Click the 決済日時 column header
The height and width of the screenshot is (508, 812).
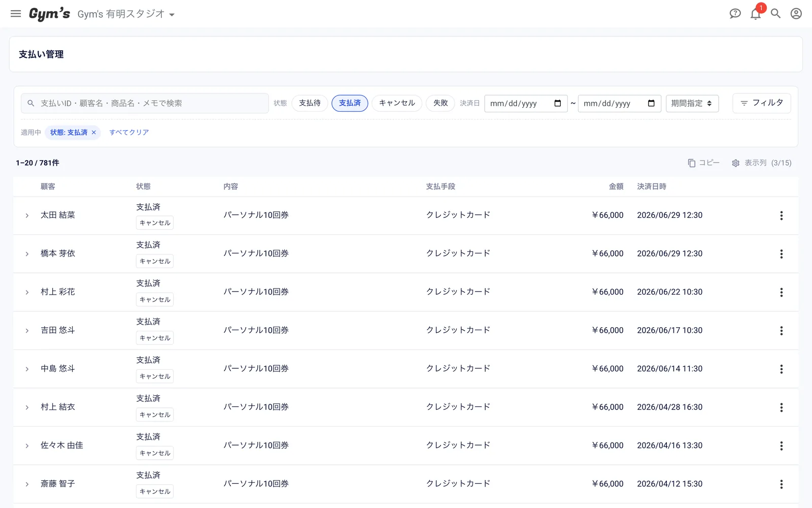652,186
